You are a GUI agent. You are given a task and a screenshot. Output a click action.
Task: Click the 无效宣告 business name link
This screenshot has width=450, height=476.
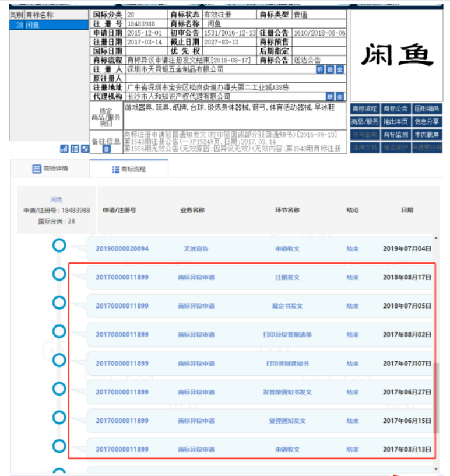click(196, 249)
